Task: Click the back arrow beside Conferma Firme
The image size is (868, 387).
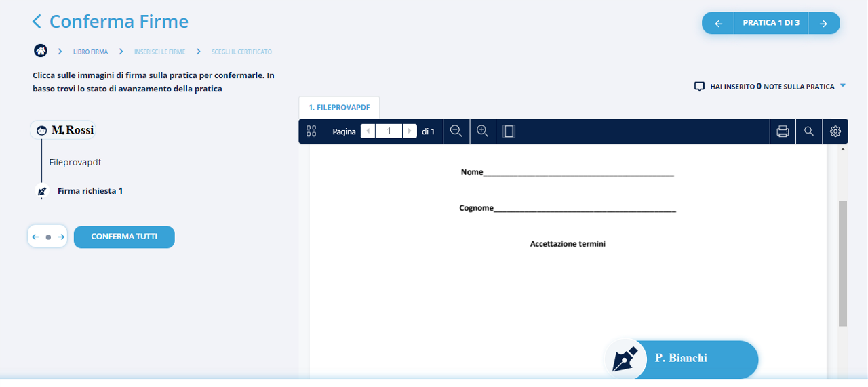Action: 37,22
